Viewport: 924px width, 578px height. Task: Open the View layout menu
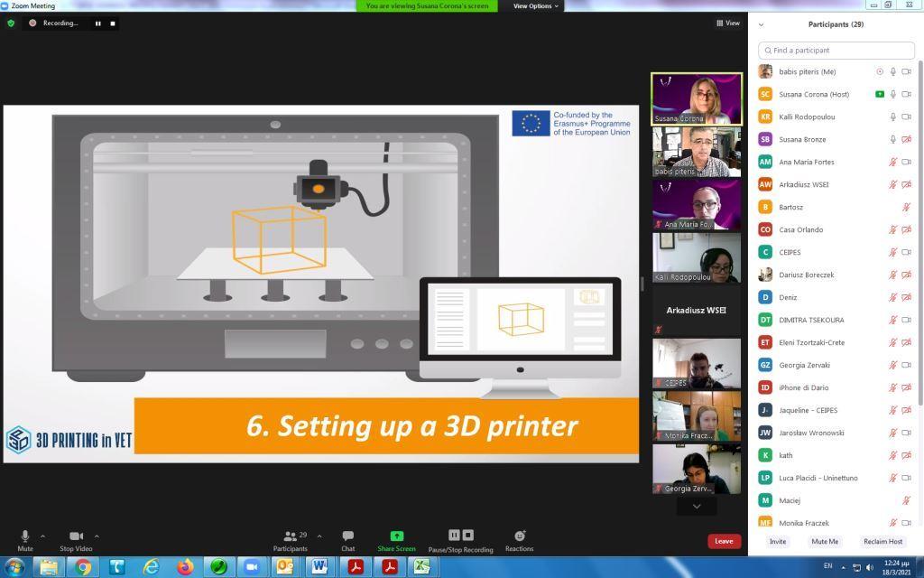coord(728,23)
